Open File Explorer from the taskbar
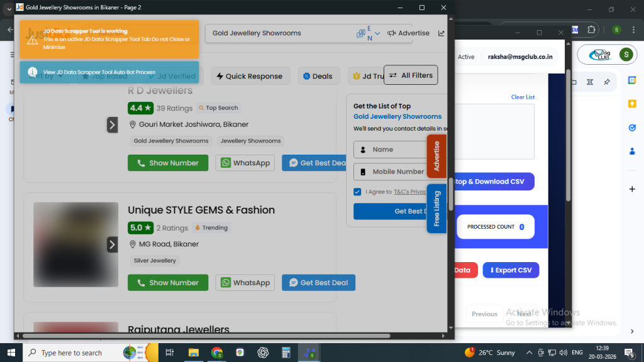Viewport: 644px width, 362px height. coord(193,353)
